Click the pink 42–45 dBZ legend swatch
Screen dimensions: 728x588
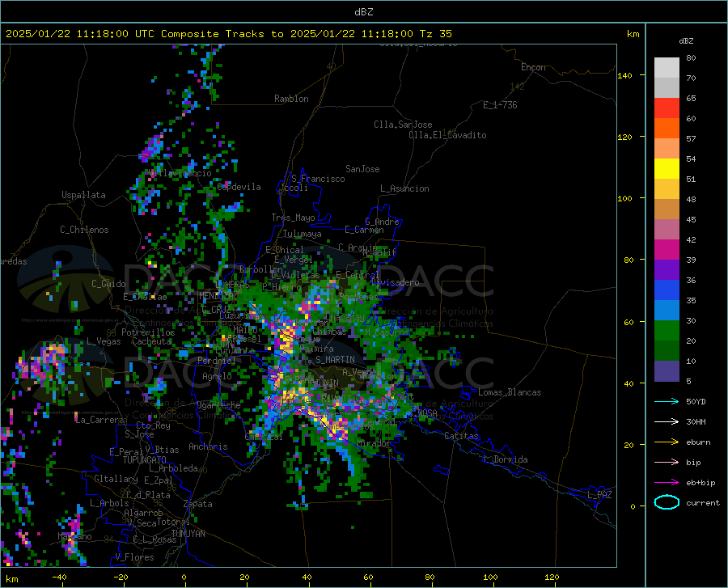[x=667, y=230]
